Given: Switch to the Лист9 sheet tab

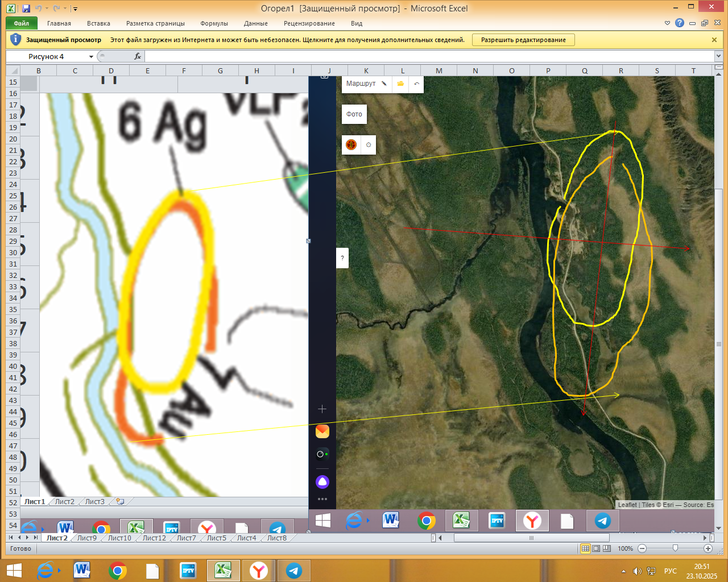Looking at the screenshot, I should coord(86,538).
